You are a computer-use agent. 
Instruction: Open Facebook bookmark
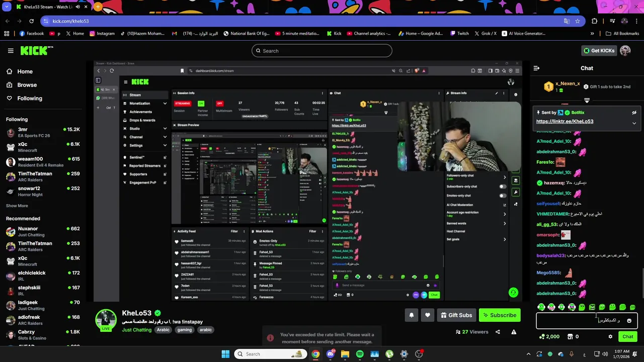pyautogui.click(x=31, y=34)
